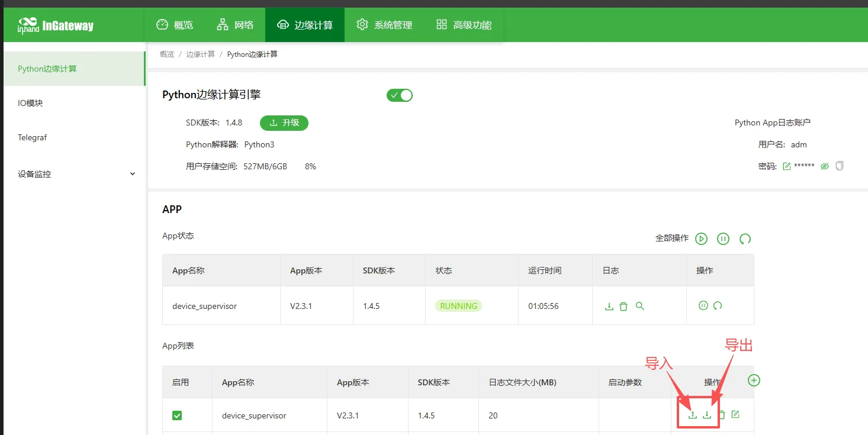Viewport: 868px width, 435px height.
Task: Click the 概览 breadcrumb link
Action: tap(167, 54)
